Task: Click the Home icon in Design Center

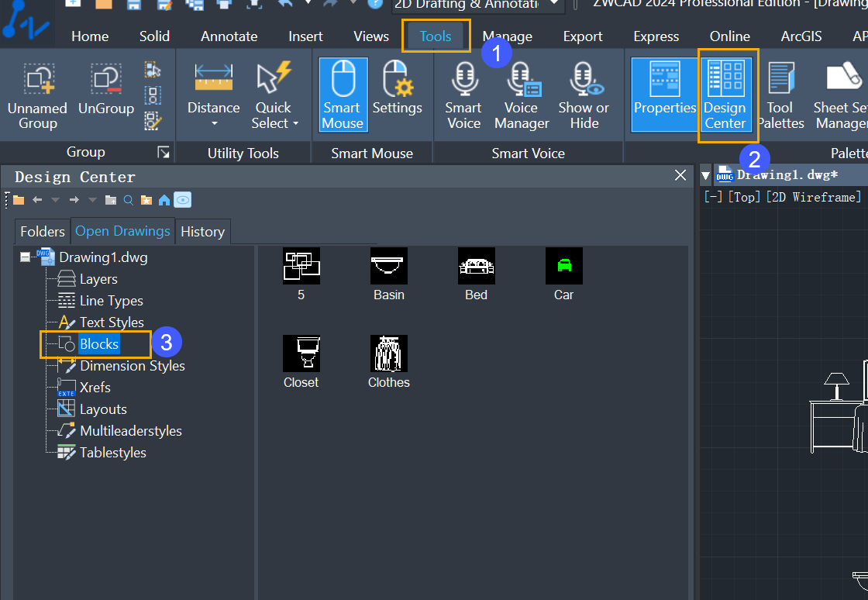Action: [x=164, y=200]
